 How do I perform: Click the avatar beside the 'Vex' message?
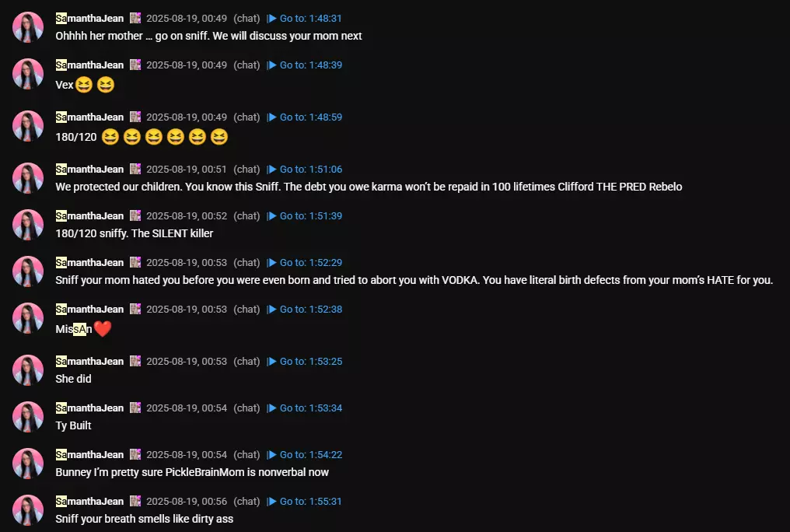[28, 74]
